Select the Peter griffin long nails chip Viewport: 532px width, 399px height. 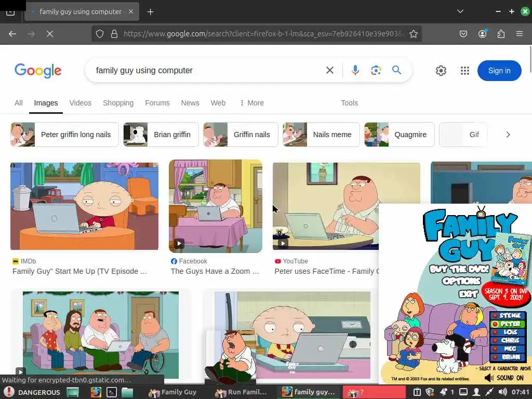pyautogui.click(x=64, y=135)
